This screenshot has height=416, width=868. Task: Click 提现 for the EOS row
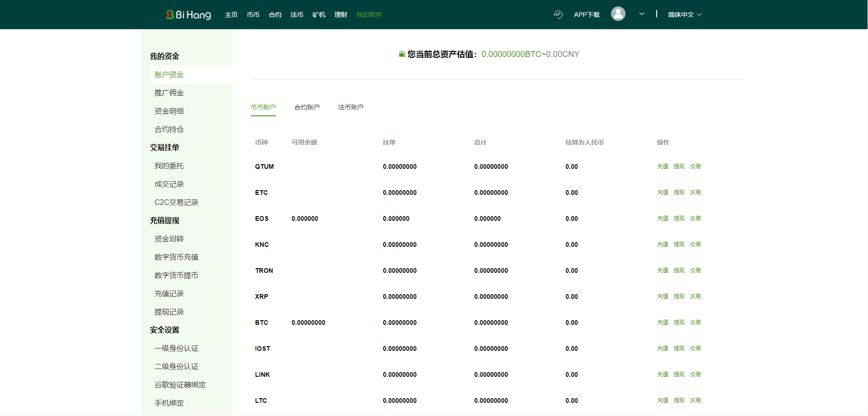pos(679,218)
